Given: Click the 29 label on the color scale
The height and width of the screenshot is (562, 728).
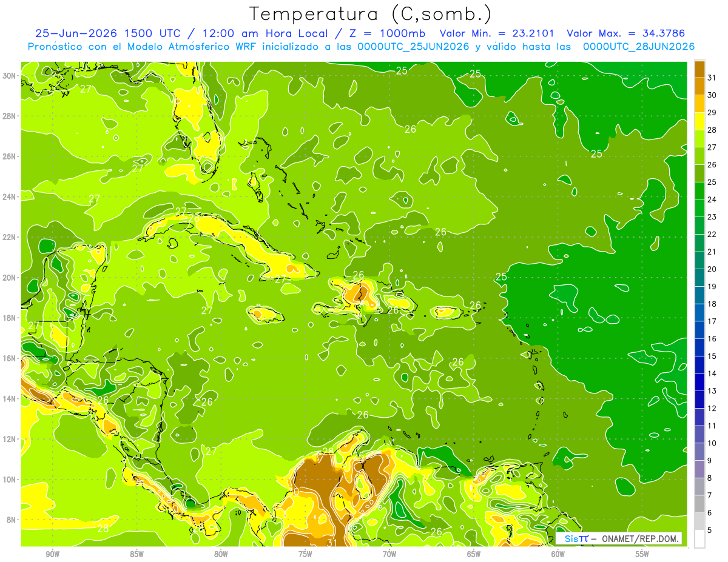Looking at the screenshot, I should tap(712, 113).
